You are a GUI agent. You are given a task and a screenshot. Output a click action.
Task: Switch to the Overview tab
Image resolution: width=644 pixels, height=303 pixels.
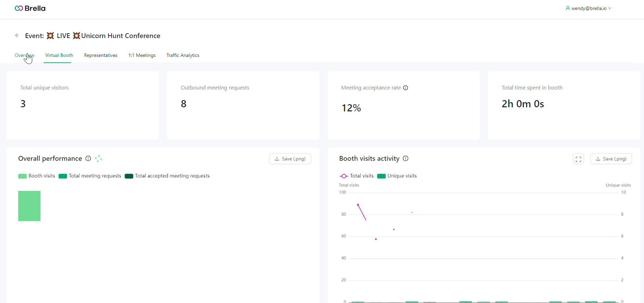pyautogui.click(x=24, y=55)
